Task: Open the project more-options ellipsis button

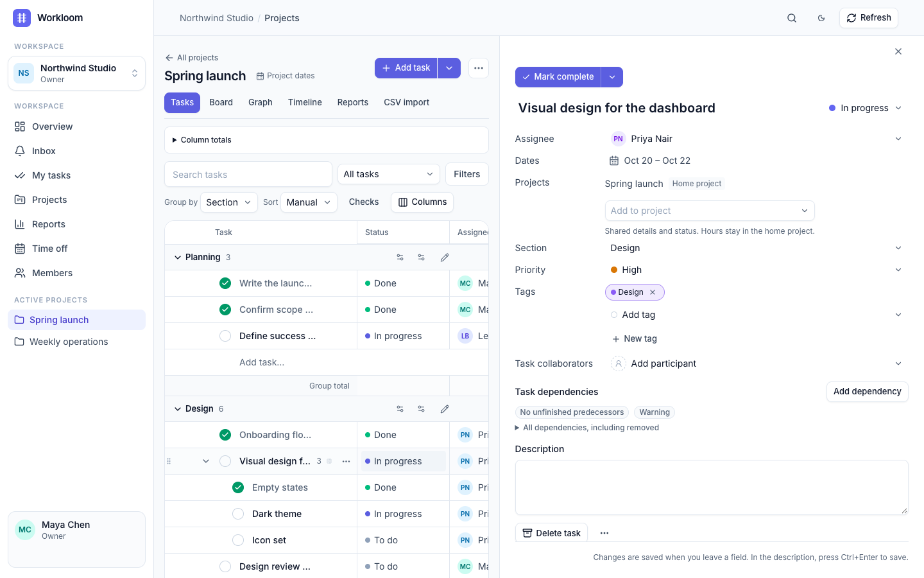Action: point(479,68)
